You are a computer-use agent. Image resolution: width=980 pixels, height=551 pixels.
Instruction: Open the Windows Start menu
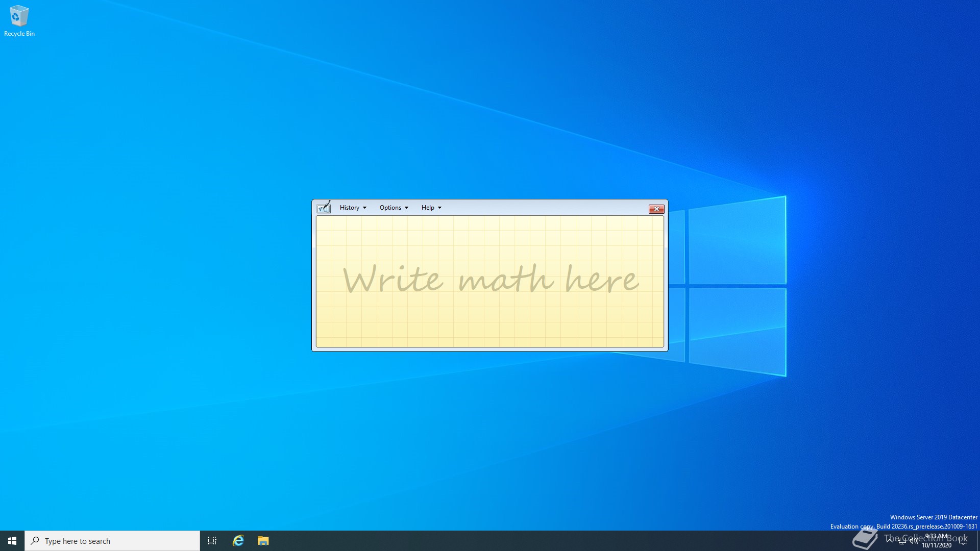pyautogui.click(x=12, y=541)
